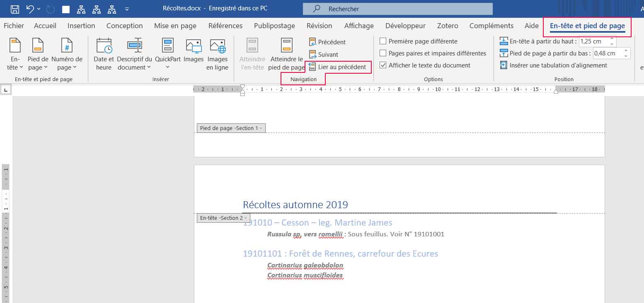Switch to the Publipostage tab
644x303 pixels.
pyautogui.click(x=274, y=26)
